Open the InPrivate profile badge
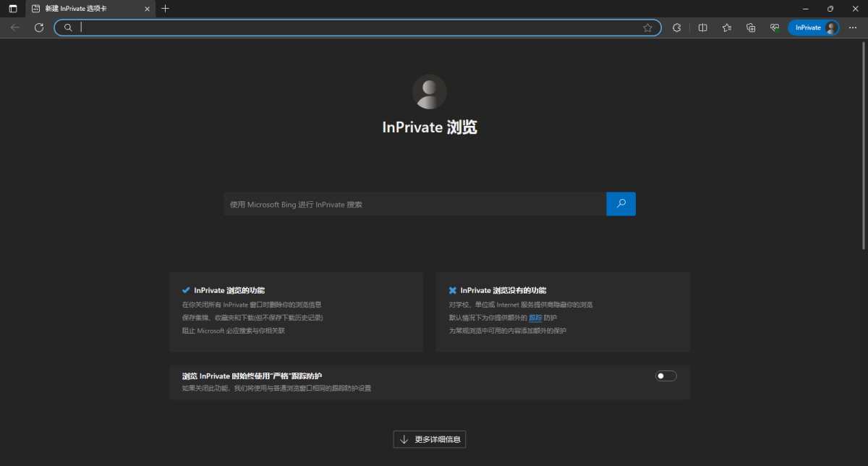The height and width of the screenshot is (466, 868). [814, 27]
